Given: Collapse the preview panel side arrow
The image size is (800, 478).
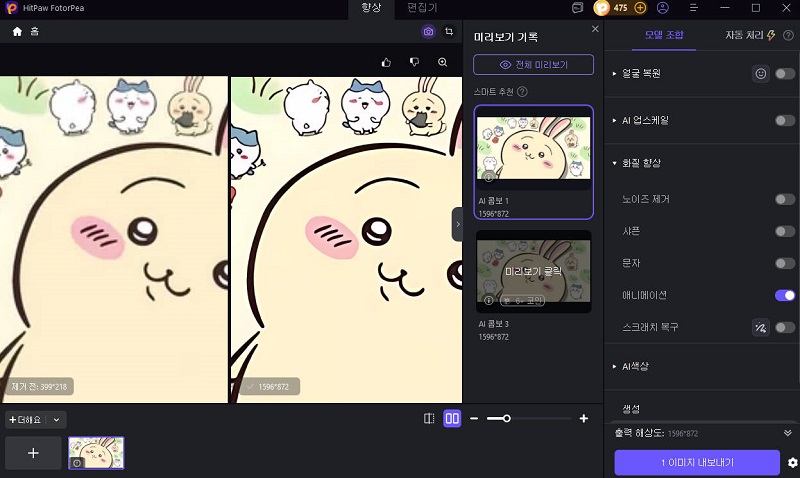Looking at the screenshot, I should 458,224.
